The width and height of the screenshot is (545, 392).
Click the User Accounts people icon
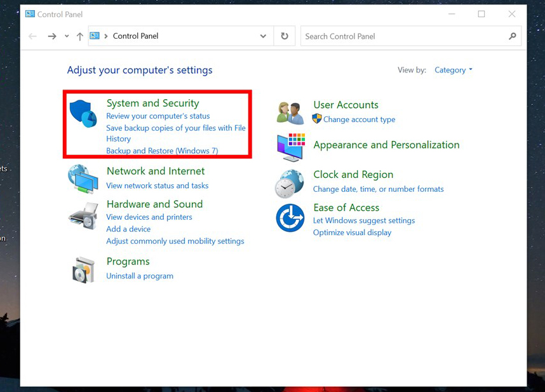pos(290,112)
